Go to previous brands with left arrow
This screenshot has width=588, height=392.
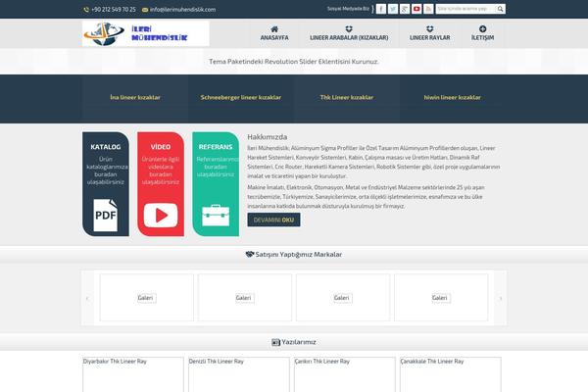(87, 298)
